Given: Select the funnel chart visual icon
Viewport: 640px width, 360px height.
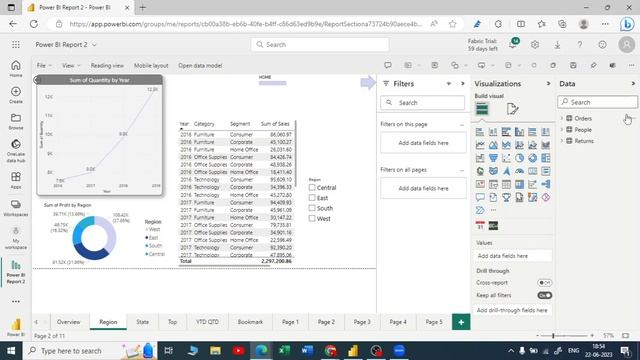Looking at the screenshot, I should point(493,158).
